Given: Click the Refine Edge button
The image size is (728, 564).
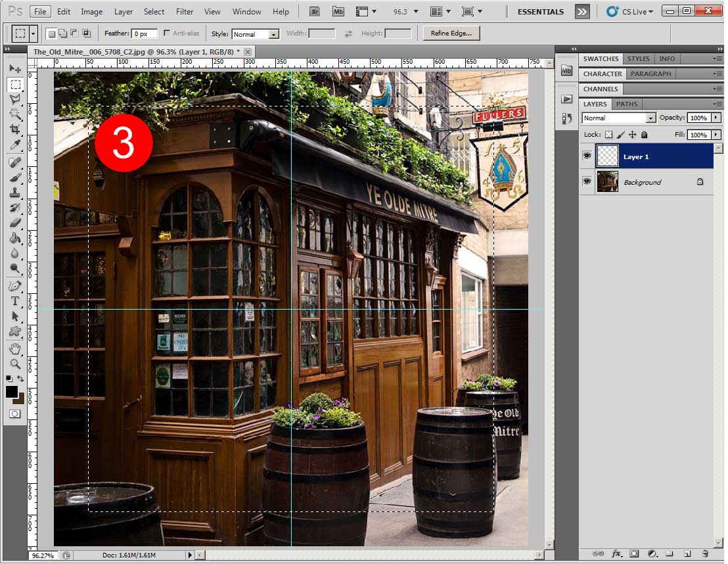Looking at the screenshot, I should [451, 34].
